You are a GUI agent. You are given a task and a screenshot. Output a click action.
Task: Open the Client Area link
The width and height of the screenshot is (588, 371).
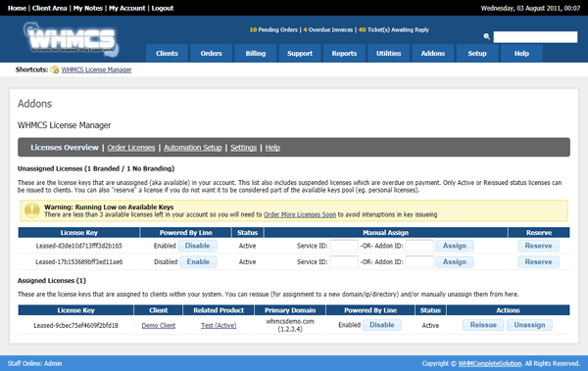pyautogui.click(x=50, y=8)
